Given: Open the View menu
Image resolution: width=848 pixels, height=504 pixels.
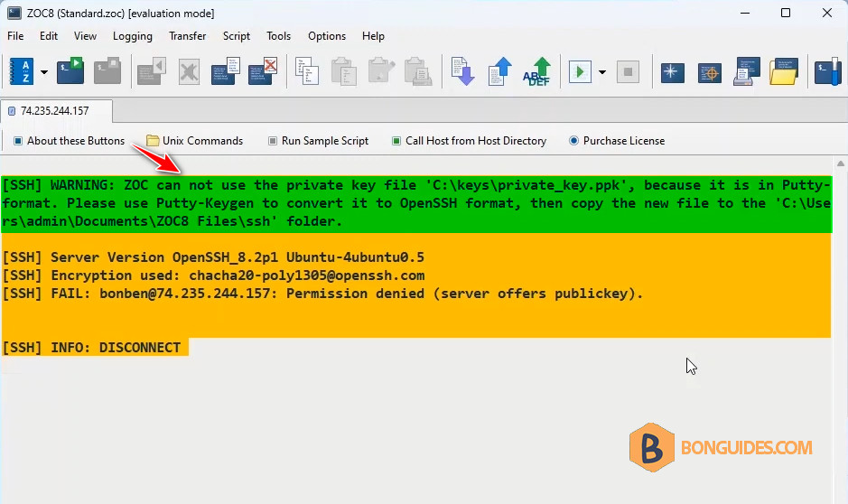Looking at the screenshot, I should click(x=85, y=36).
